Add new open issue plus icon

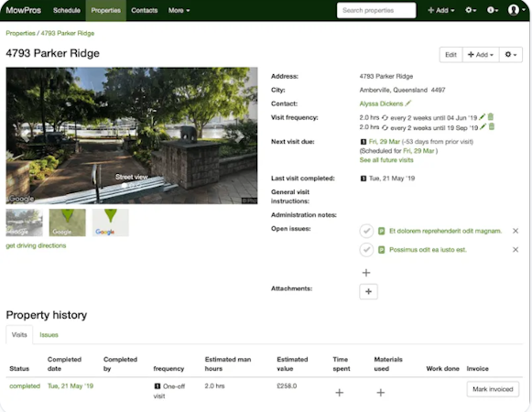[x=366, y=273]
